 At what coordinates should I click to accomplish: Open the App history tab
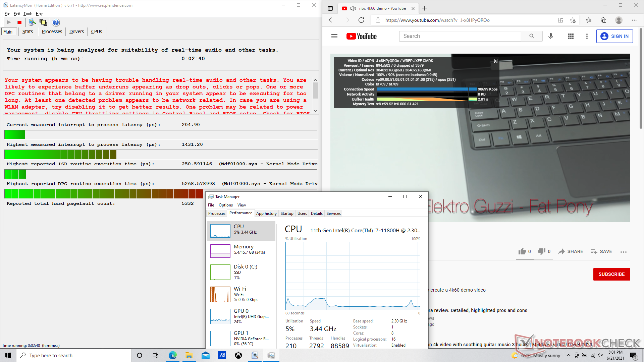point(266,214)
